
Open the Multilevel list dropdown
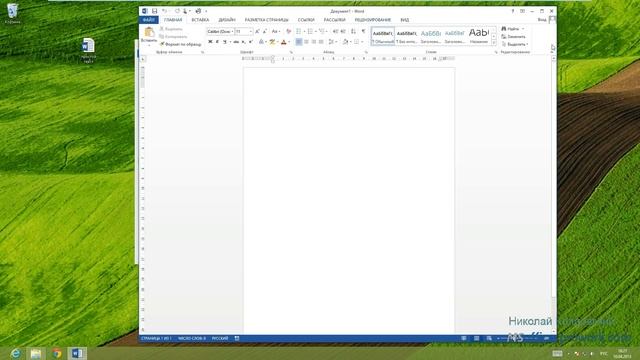[x=327, y=31]
